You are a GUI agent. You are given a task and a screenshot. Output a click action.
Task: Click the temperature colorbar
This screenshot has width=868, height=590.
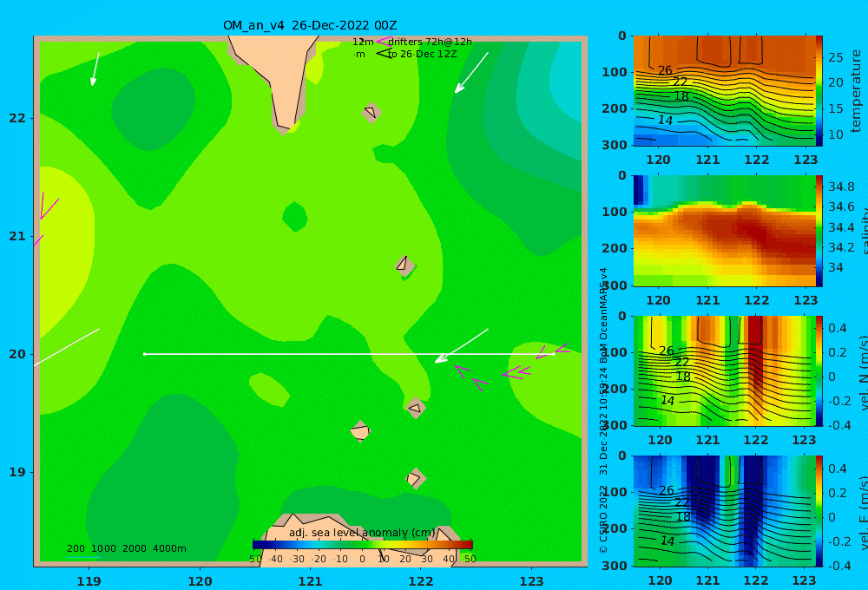coord(819,91)
